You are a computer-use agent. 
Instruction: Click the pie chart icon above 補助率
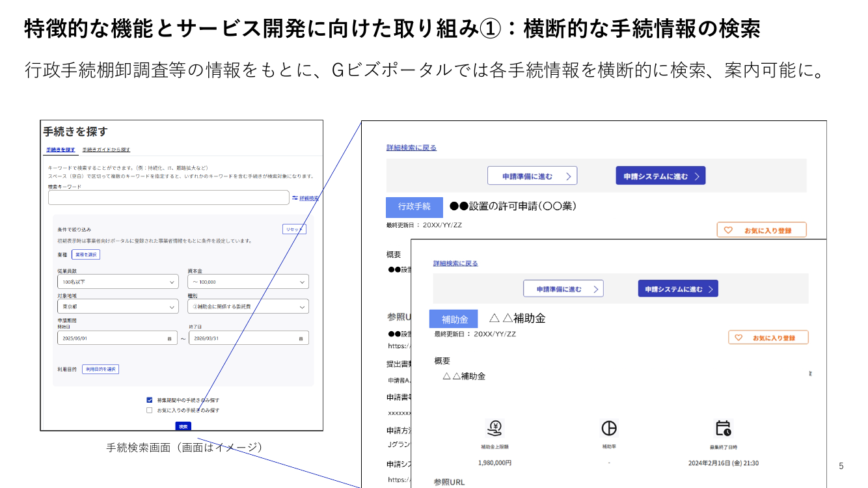click(x=608, y=428)
